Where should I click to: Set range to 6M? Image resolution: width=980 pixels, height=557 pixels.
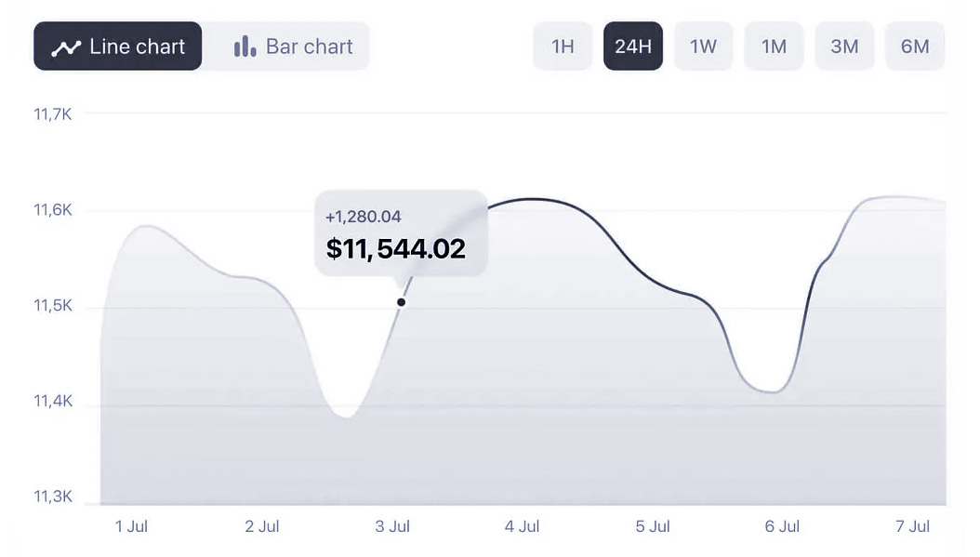click(x=915, y=46)
